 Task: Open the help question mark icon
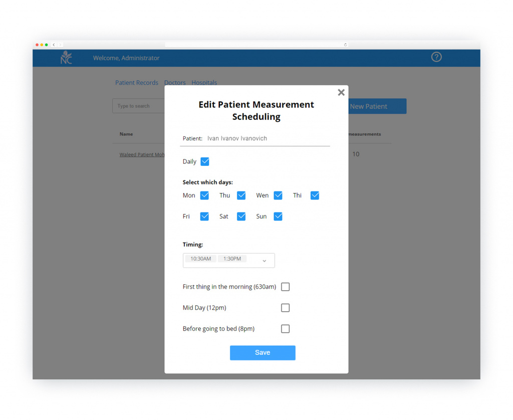tap(436, 57)
